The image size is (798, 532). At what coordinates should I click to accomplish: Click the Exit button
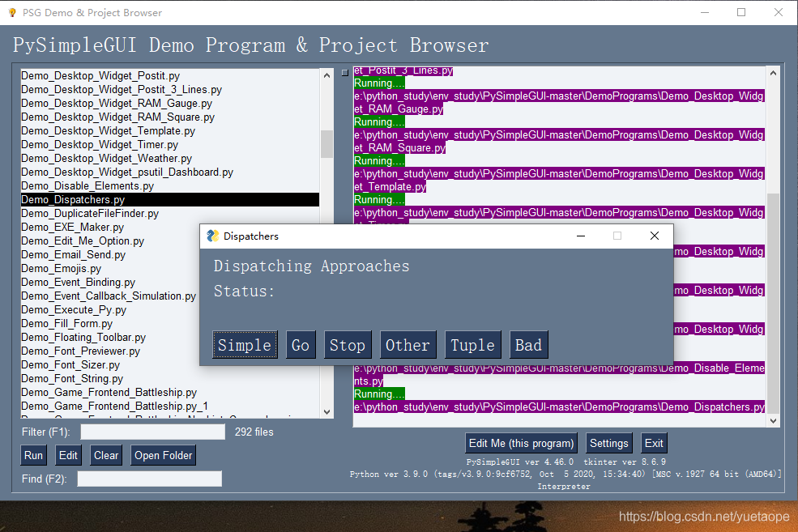click(654, 443)
